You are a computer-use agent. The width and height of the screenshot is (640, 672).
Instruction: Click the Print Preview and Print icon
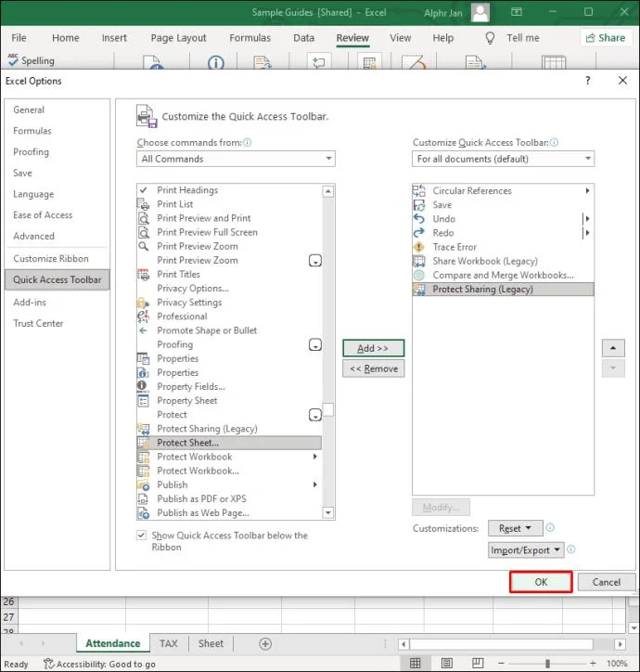click(x=143, y=218)
